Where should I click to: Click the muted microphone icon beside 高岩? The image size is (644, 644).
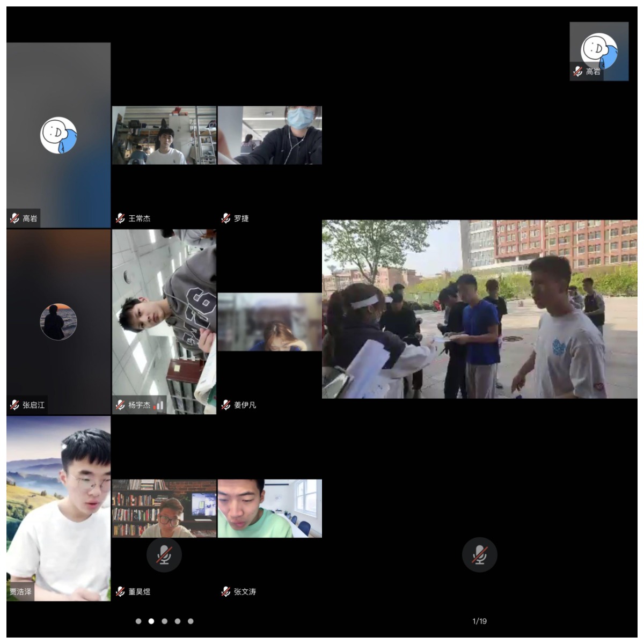[x=13, y=218]
